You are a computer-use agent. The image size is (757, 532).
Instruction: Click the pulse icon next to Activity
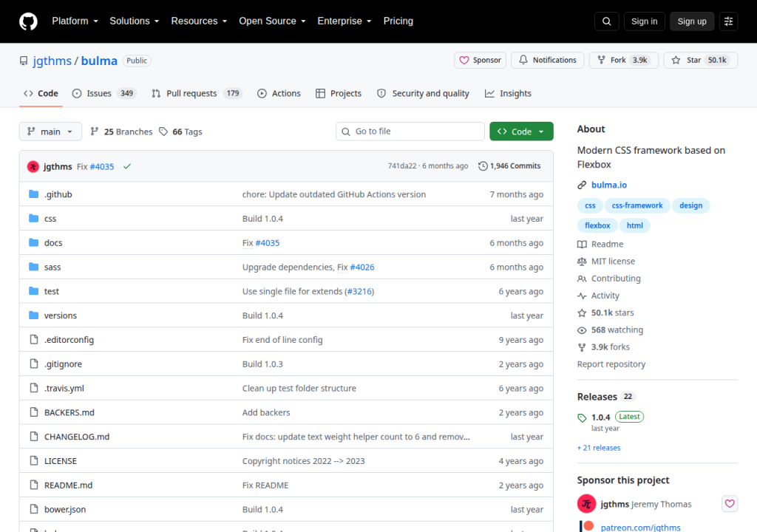point(582,296)
